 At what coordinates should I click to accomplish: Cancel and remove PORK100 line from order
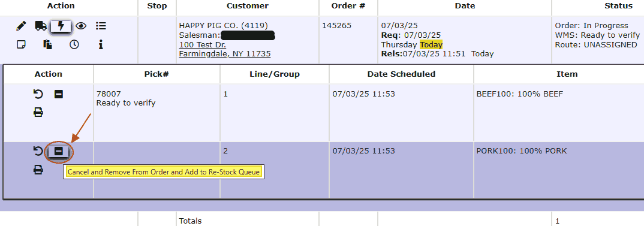[59, 152]
